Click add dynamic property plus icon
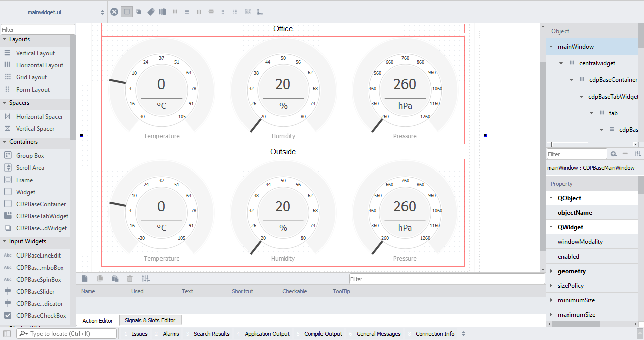This screenshot has width=644, height=340. coord(614,154)
